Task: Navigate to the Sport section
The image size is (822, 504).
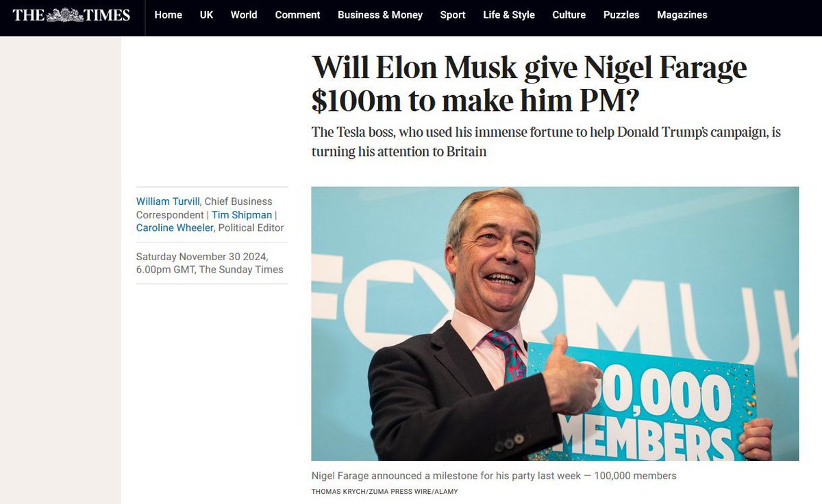Action: (453, 15)
